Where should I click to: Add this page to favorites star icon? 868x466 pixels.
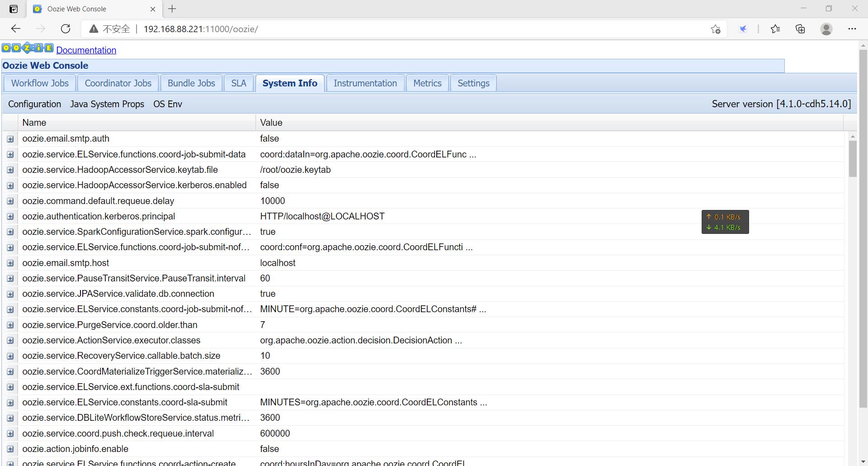click(715, 29)
